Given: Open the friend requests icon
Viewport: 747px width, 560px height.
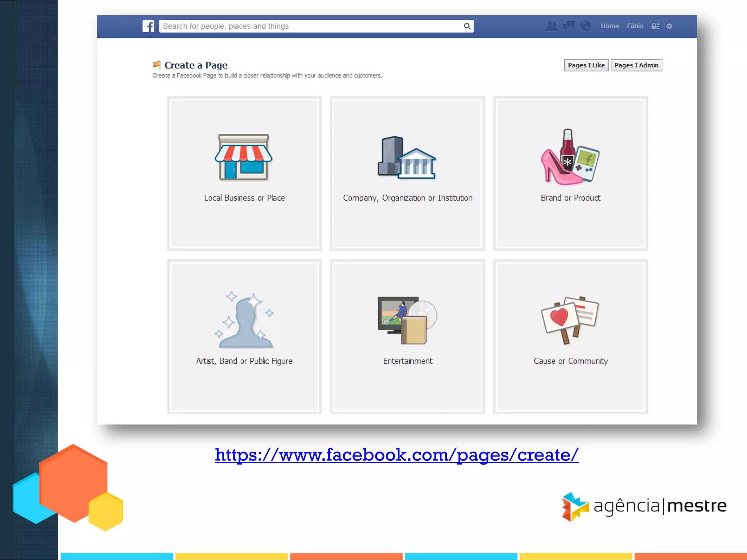Looking at the screenshot, I should point(551,26).
